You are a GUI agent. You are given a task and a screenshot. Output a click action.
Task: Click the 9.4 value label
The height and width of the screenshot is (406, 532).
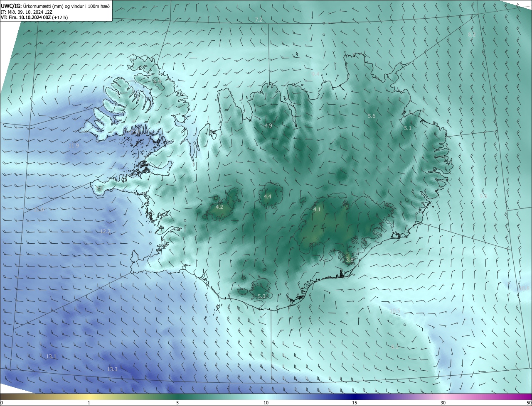[315, 74]
